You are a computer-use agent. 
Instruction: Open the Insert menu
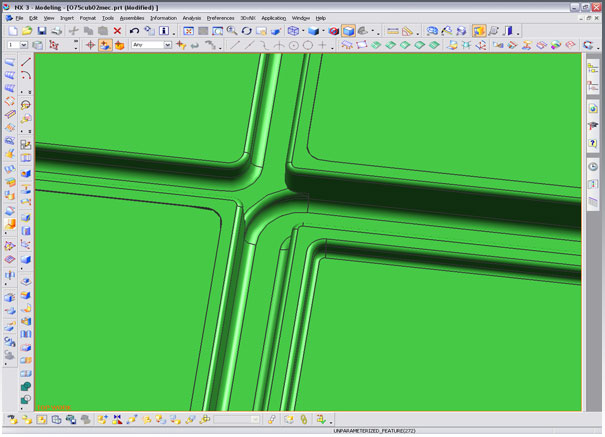[67, 18]
